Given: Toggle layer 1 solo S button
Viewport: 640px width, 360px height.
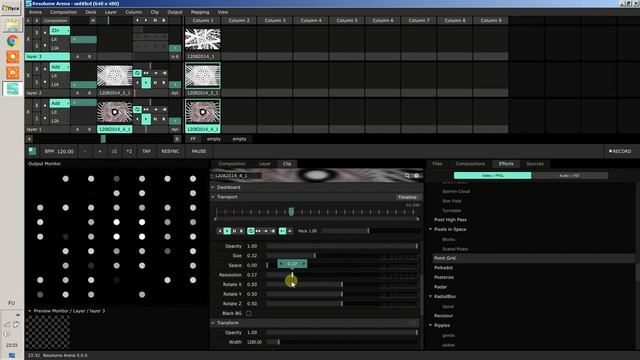Looking at the screenshot, I should 37,118.
